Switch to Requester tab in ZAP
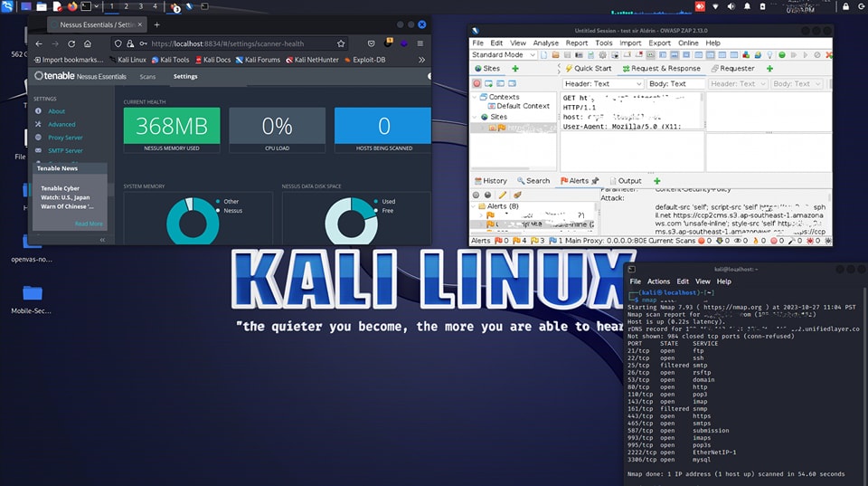Screen dimensions: 868x486 731,68
